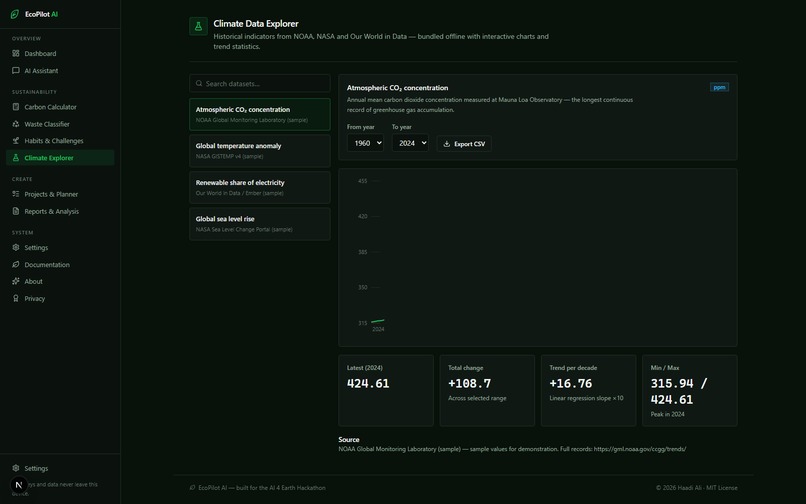This screenshot has height=504, width=806.
Task: Click the Projects & Planner list icon
Action: pos(16,194)
